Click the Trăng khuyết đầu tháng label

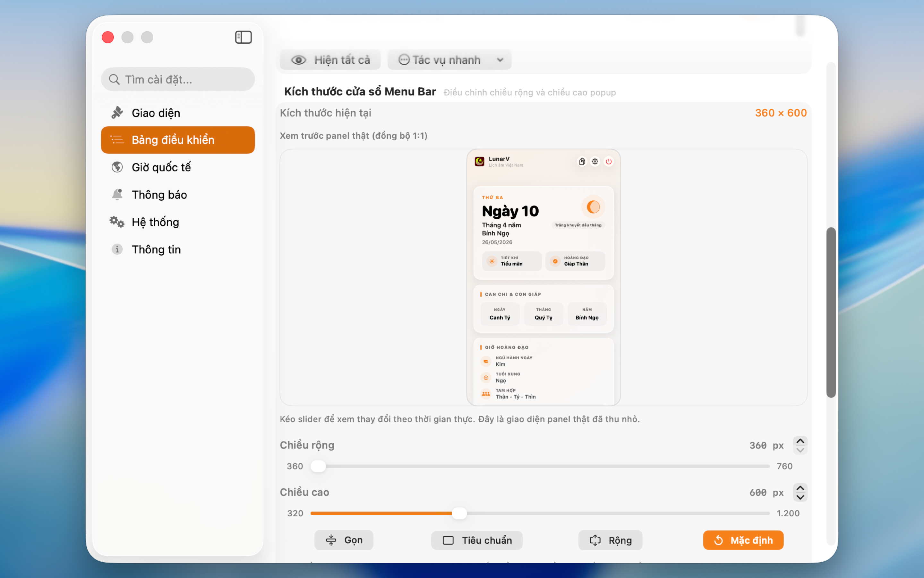click(x=578, y=225)
